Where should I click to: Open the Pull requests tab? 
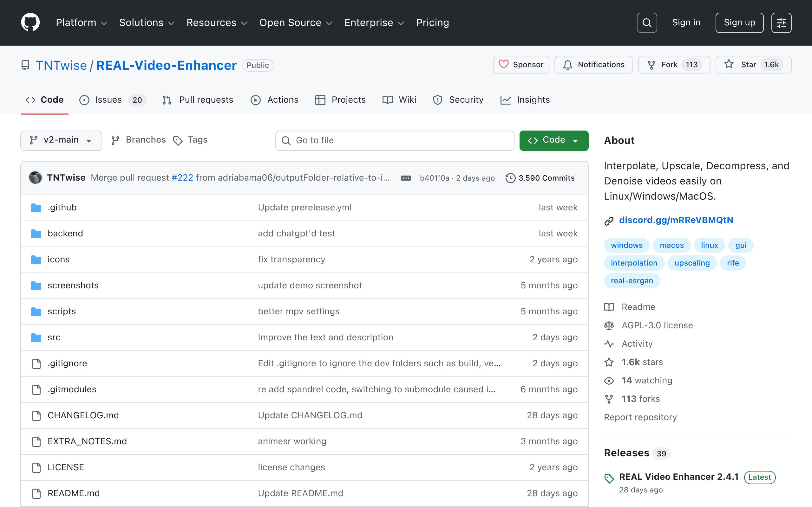click(x=198, y=100)
